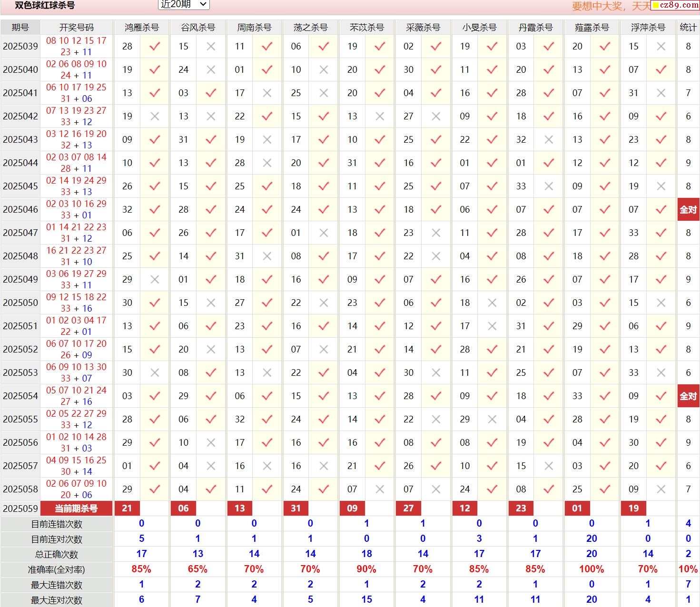Click period number 2025039
Image resolution: width=700 pixels, height=607 pixels.
[20, 47]
